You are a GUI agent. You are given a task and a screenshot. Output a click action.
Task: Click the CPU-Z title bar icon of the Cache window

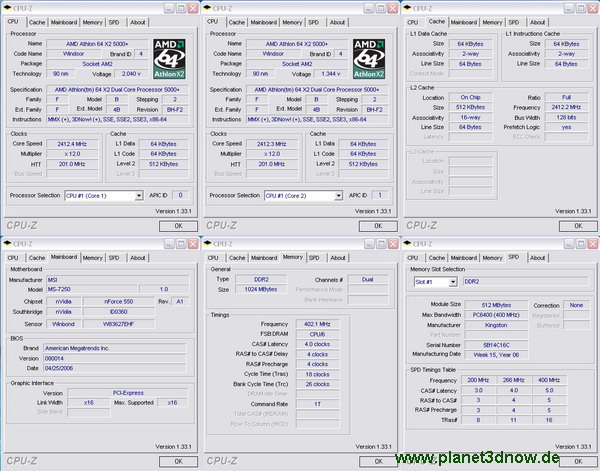(407, 8)
